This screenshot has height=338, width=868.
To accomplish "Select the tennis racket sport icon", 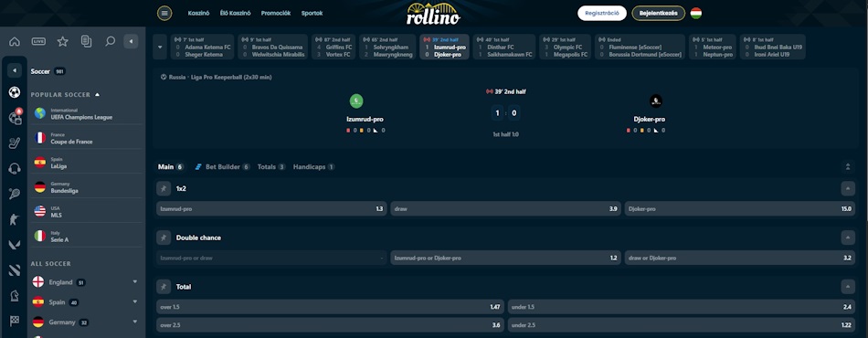I will [x=15, y=195].
